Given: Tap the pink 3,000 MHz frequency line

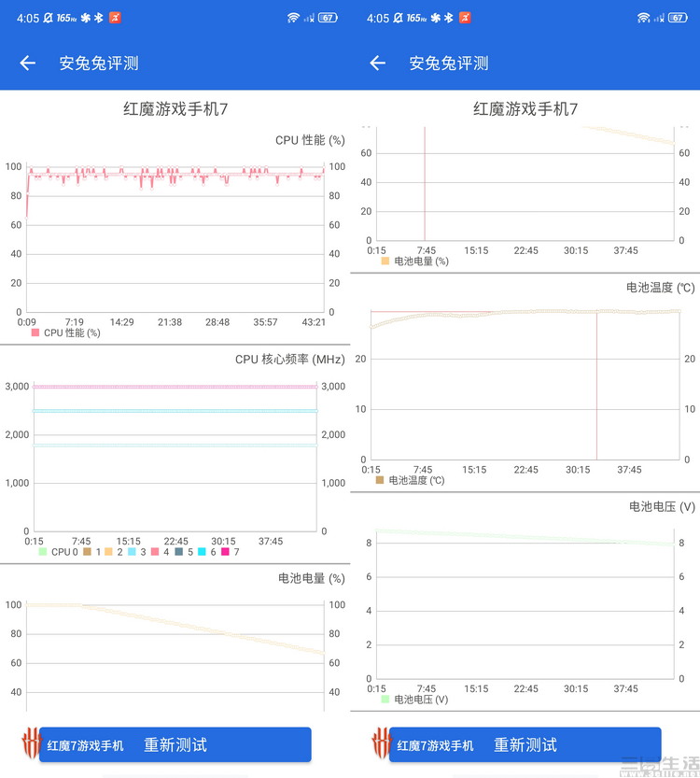Looking at the screenshot, I should point(175,387).
